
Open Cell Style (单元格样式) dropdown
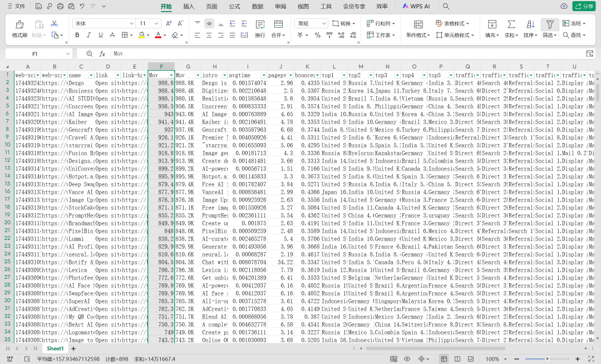(455, 35)
